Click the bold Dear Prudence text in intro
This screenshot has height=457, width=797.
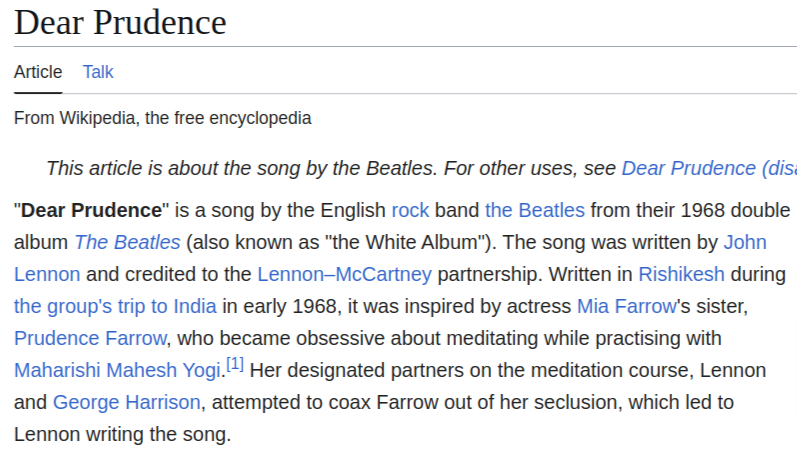point(91,210)
